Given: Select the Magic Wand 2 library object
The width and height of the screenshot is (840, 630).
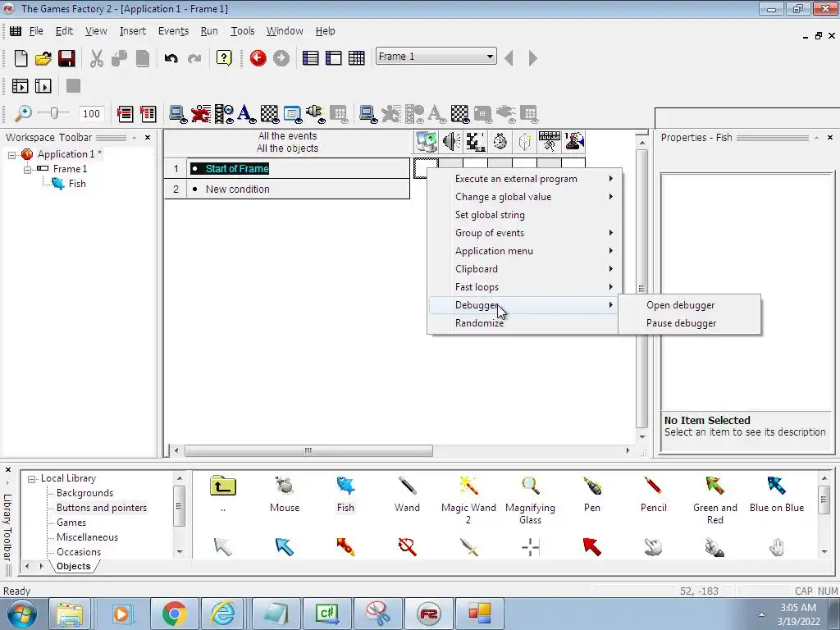Looking at the screenshot, I should [468, 500].
